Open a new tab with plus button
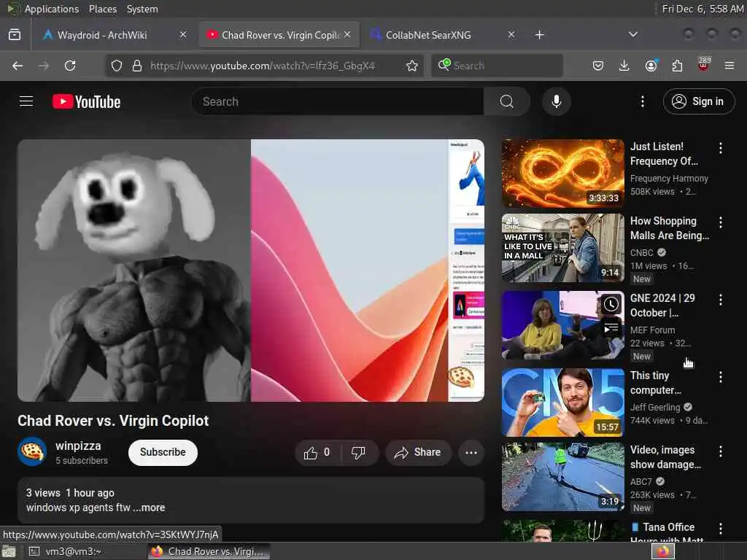The width and height of the screenshot is (747, 560). tap(539, 35)
